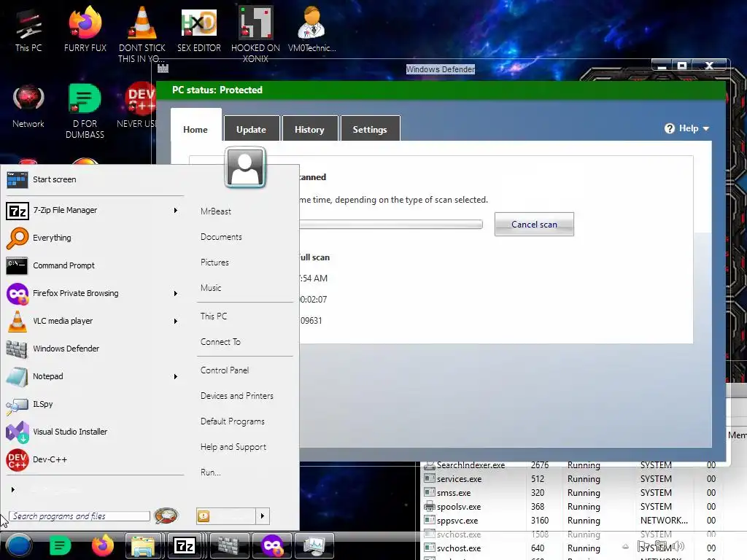Select spoolsv.exe row in Task Manager
This screenshot has width=747, height=560.
(x=573, y=507)
